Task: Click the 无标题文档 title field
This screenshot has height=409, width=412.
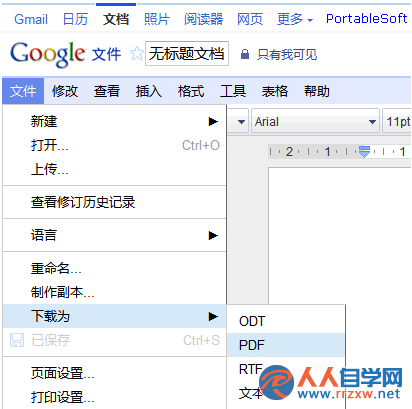Action: (187, 54)
